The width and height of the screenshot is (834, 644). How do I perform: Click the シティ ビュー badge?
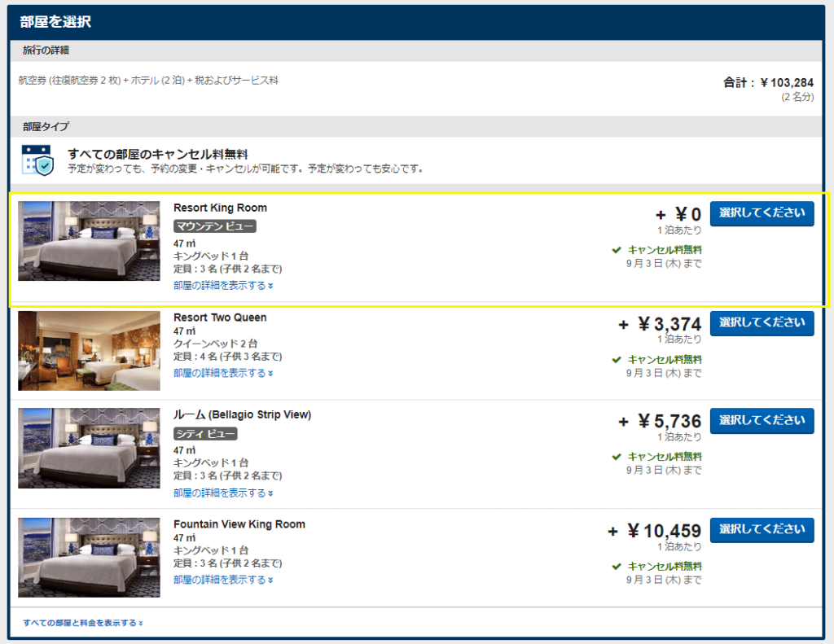tap(205, 433)
